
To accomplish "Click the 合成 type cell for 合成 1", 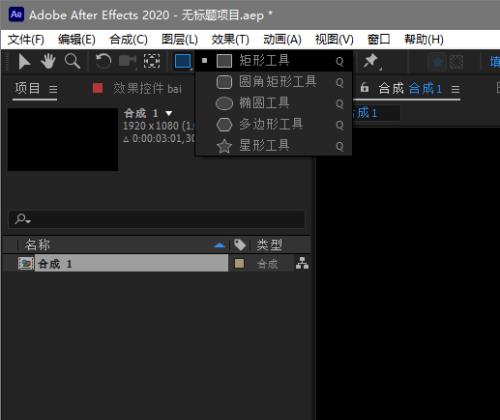I will [x=267, y=264].
